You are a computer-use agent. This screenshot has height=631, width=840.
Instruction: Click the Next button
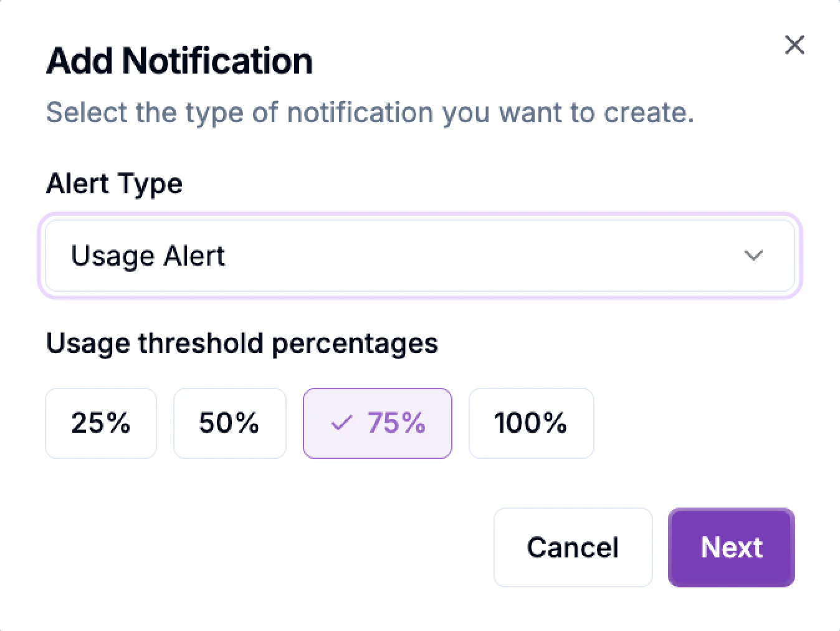731,547
